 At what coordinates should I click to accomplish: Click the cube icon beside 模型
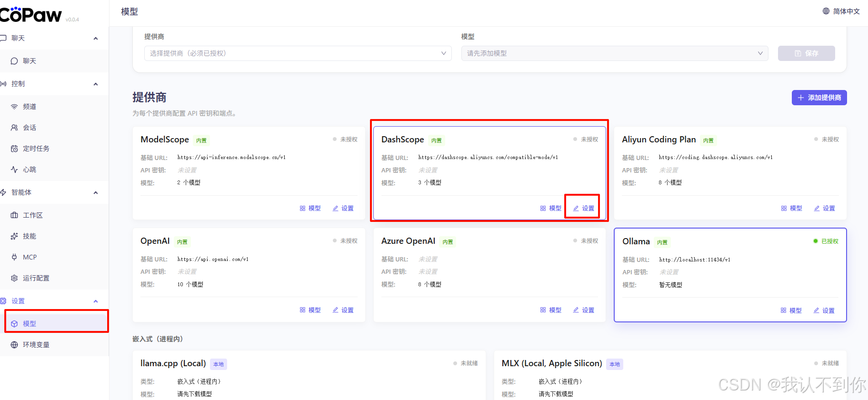point(14,324)
